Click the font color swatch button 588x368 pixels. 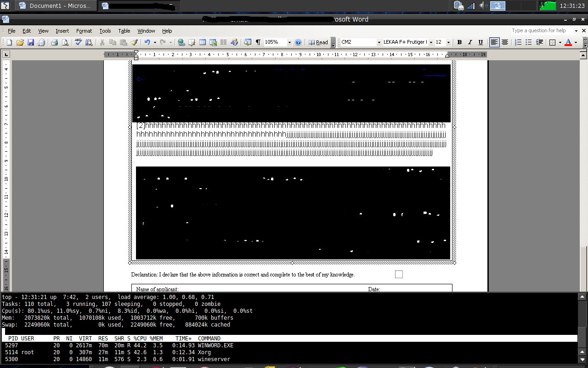point(568,42)
